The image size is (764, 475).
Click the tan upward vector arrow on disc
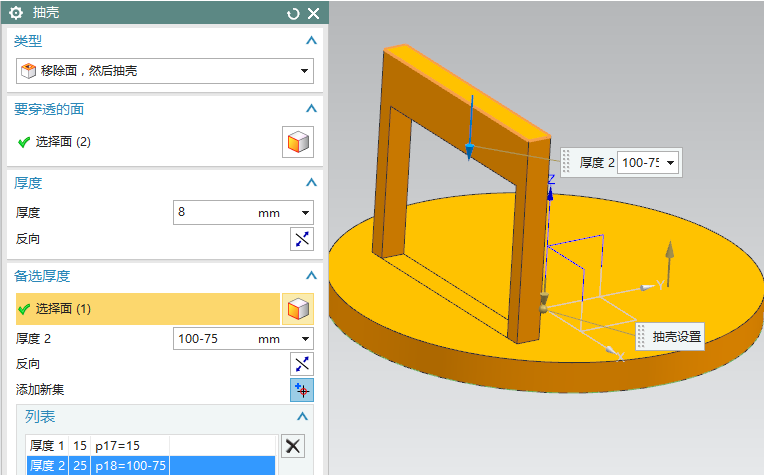pyautogui.click(x=670, y=263)
